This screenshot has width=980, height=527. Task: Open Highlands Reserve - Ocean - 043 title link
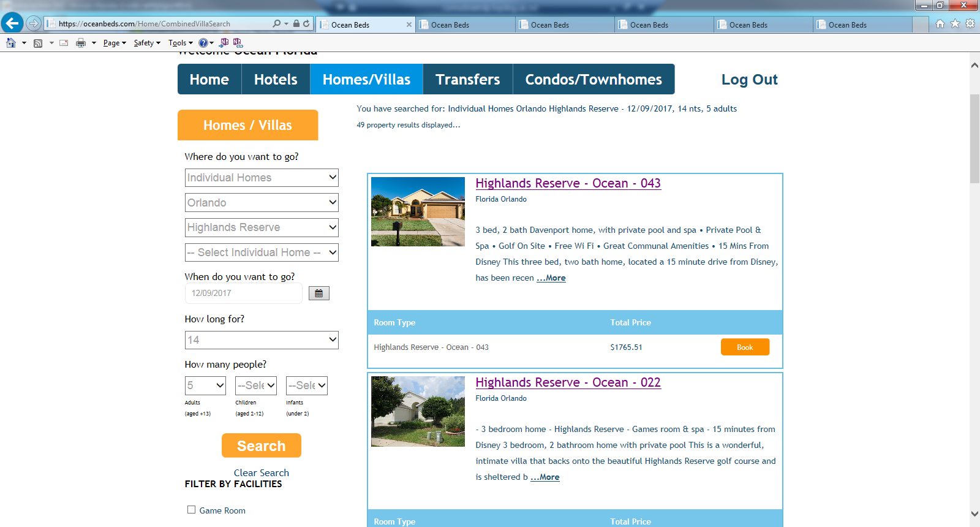pos(568,183)
